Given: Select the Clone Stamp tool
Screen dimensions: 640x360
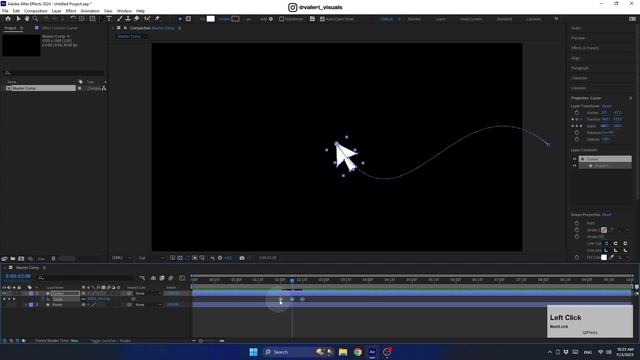Looking at the screenshot, I should point(128,19).
